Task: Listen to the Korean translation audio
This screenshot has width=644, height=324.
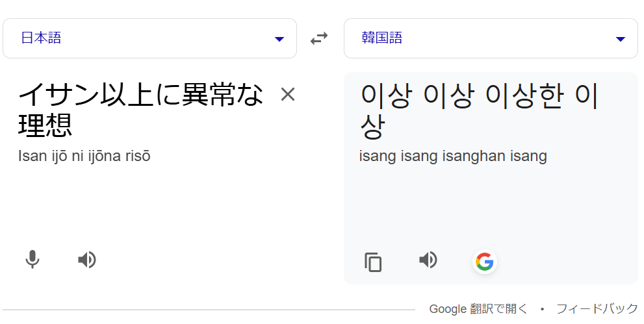Action: pos(428,260)
